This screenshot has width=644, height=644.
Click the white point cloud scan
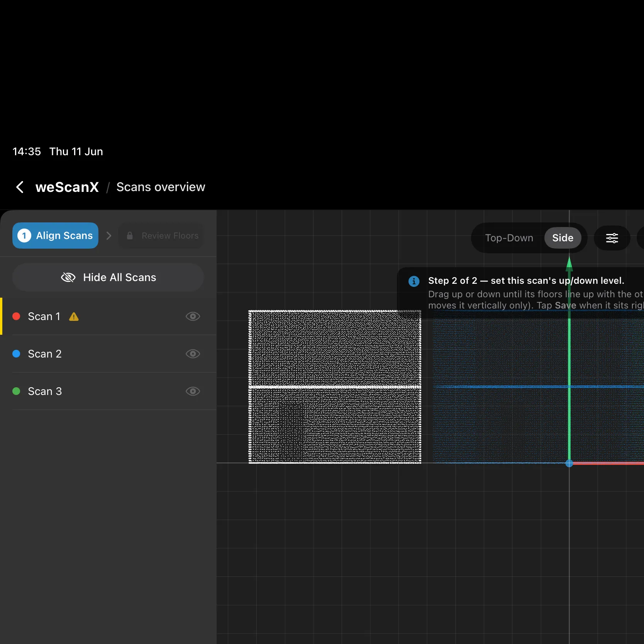[335, 386]
